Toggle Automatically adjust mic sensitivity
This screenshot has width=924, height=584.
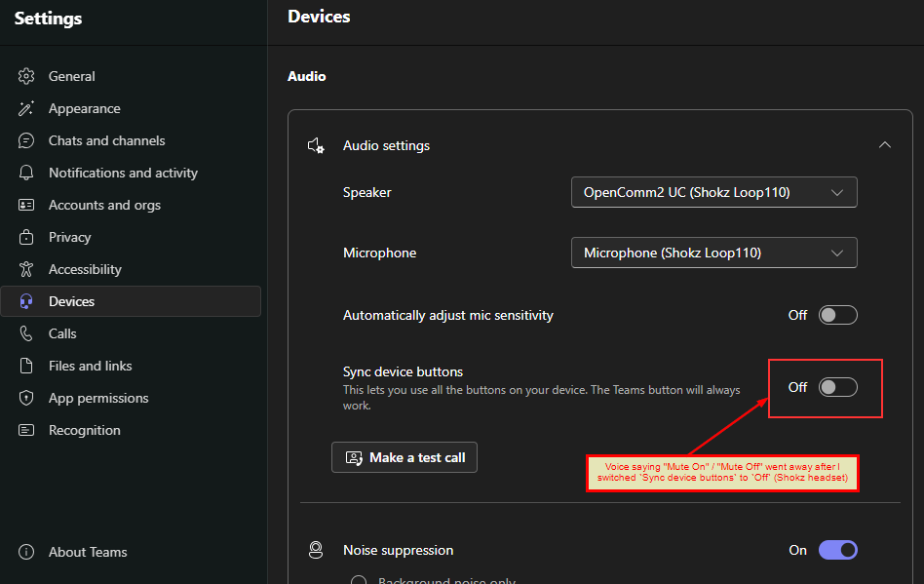pyautogui.click(x=837, y=315)
